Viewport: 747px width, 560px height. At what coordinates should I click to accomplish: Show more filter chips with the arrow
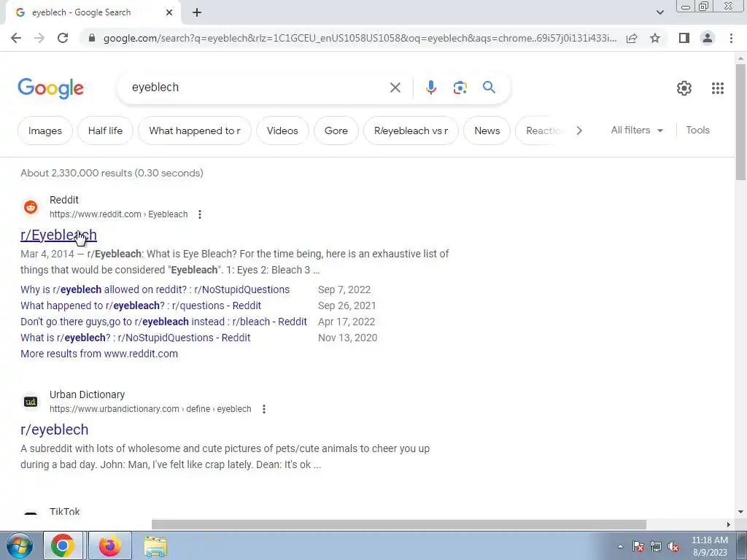pos(579,131)
